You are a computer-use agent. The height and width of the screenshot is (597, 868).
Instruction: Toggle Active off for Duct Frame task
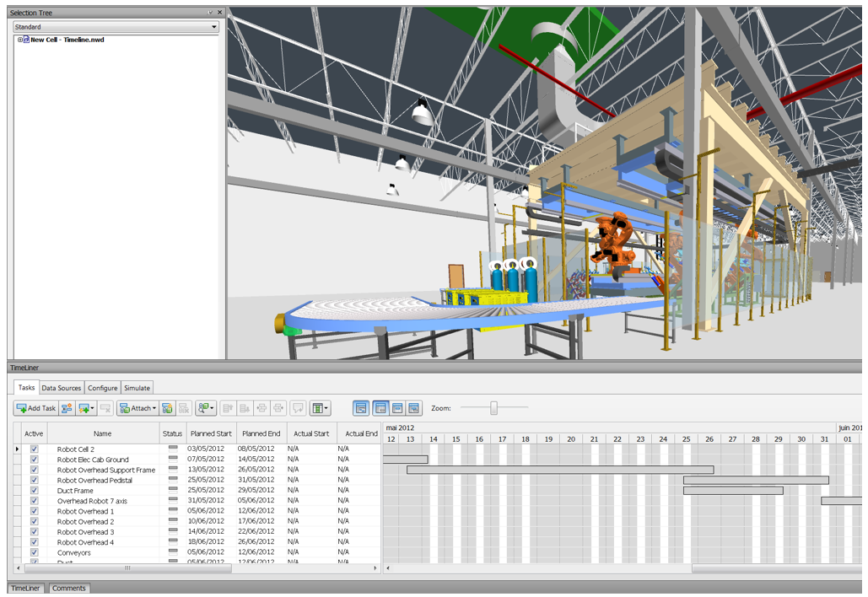click(33, 490)
